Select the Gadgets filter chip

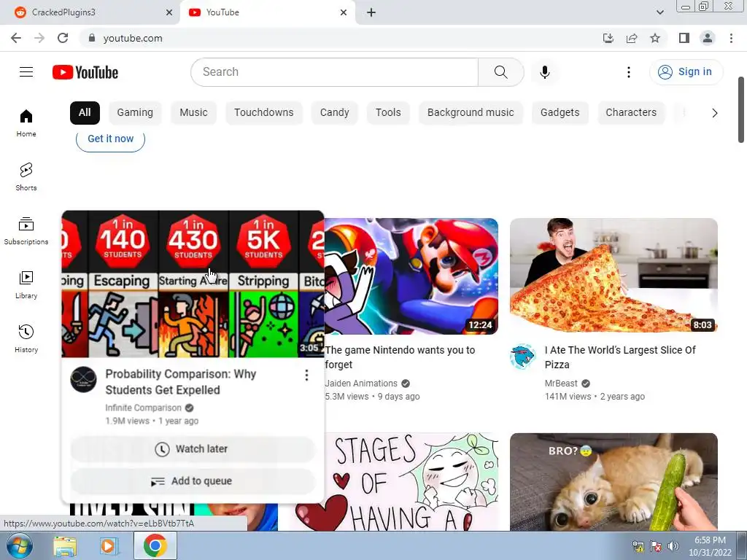(x=560, y=113)
